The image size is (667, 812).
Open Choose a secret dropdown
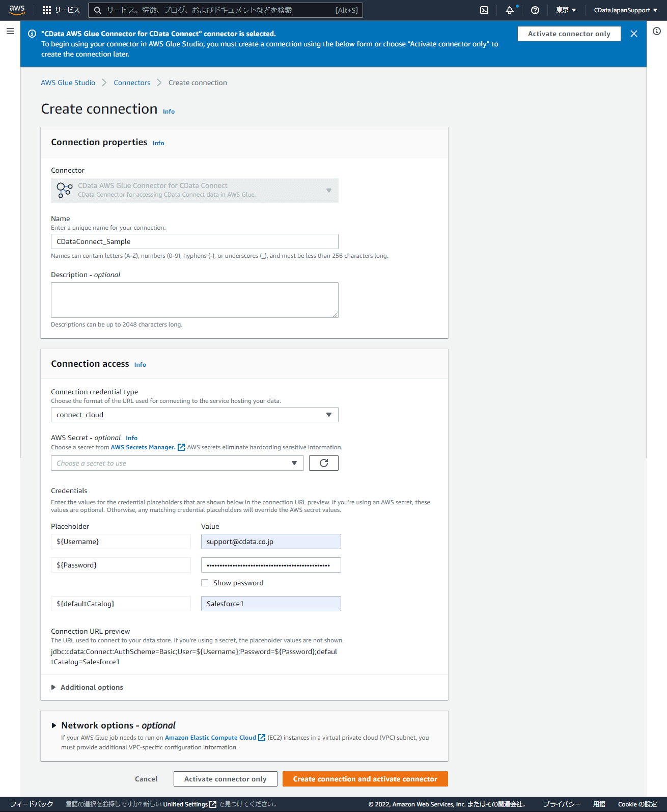177,463
